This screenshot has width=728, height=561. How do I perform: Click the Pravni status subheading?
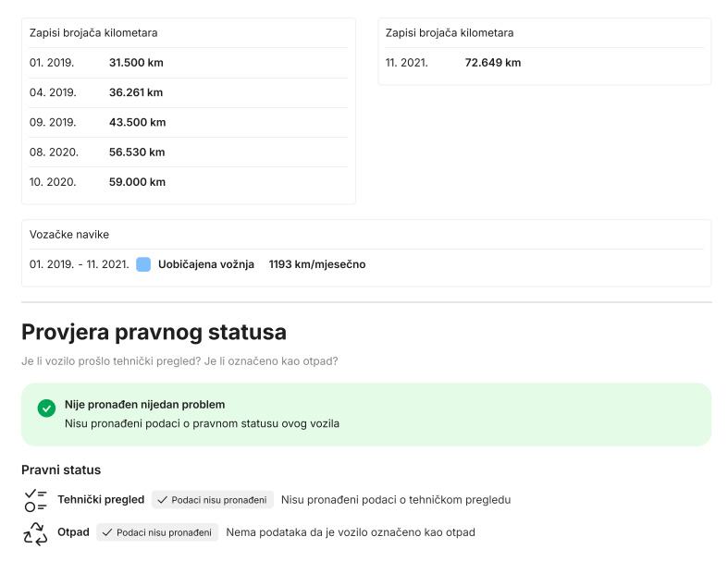61,470
